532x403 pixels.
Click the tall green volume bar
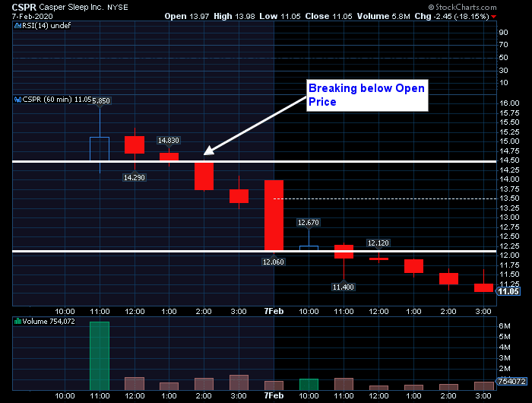100,356
